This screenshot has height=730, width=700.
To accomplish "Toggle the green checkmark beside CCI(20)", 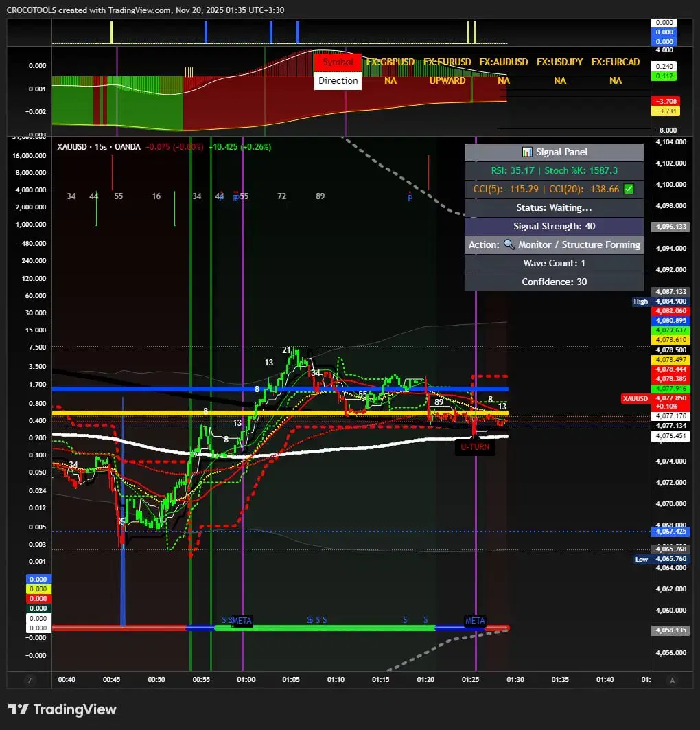I will (629, 189).
